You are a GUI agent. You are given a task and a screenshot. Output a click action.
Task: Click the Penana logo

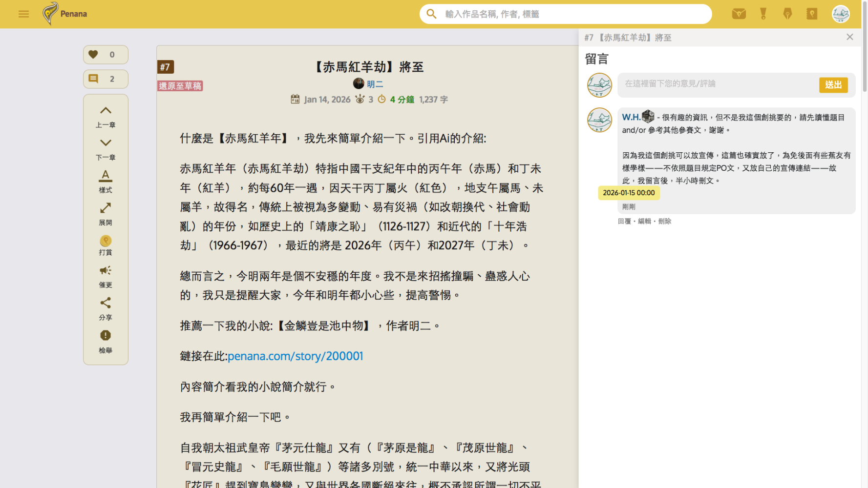[x=65, y=14]
